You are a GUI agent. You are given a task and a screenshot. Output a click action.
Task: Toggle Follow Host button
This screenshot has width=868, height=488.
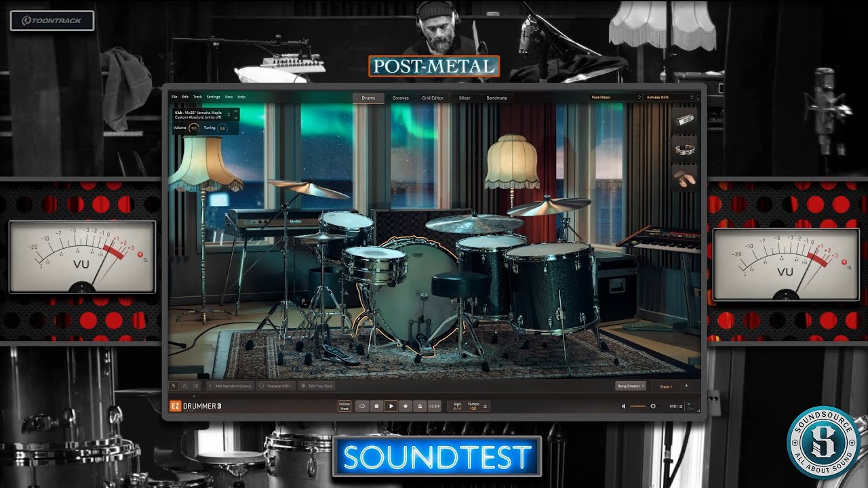[x=344, y=406]
